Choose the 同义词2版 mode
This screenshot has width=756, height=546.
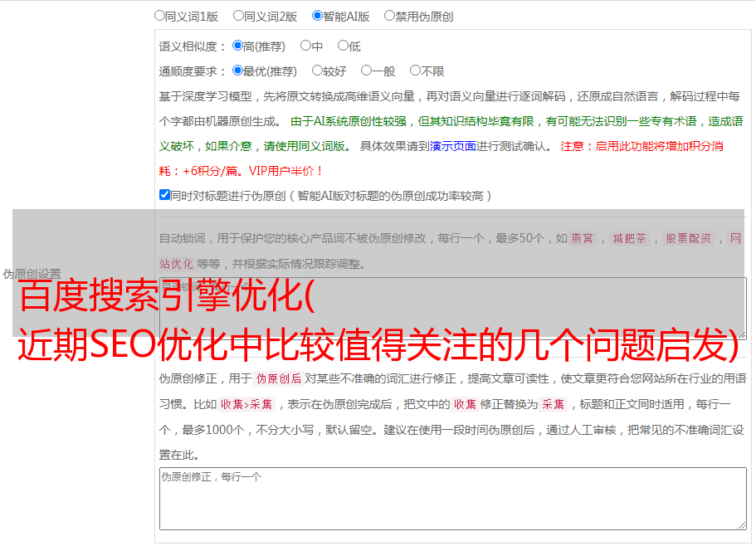(x=238, y=16)
